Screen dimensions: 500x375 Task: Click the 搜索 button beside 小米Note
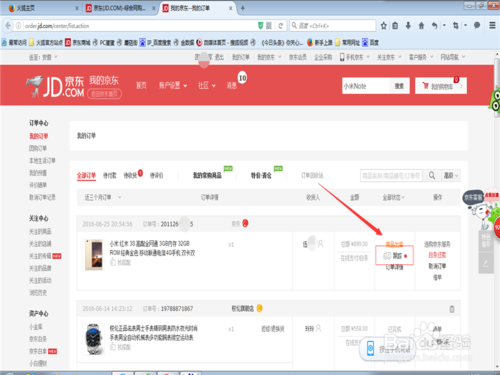[x=399, y=86]
